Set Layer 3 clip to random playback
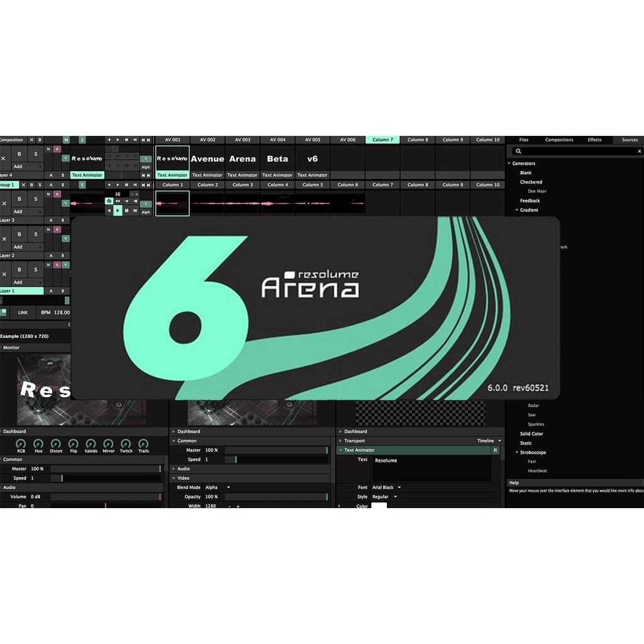The height and width of the screenshot is (644, 644). [135, 211]
